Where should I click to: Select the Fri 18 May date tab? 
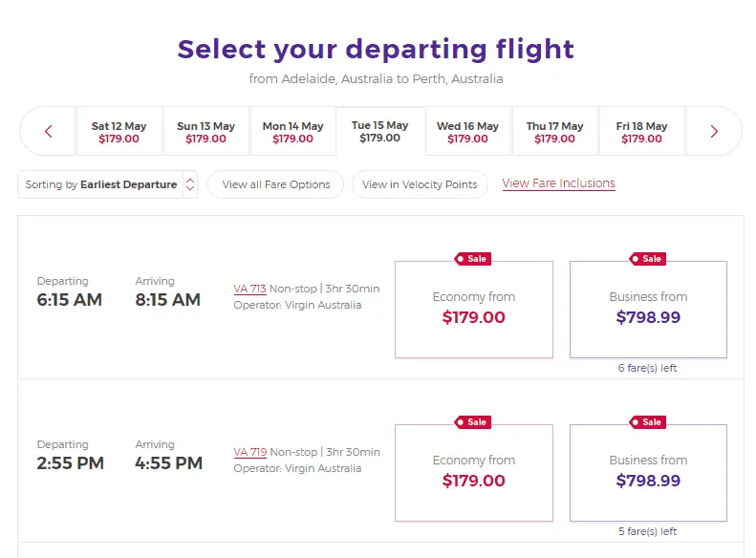tap(642, 132)
